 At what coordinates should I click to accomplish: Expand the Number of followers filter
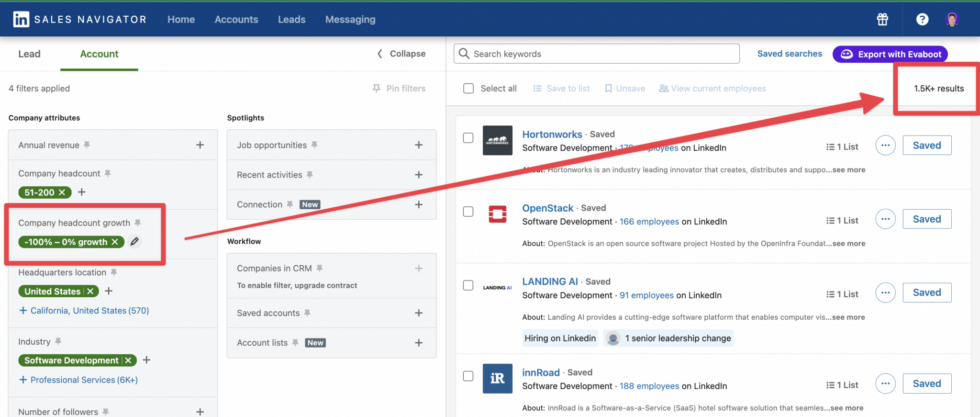200,412
